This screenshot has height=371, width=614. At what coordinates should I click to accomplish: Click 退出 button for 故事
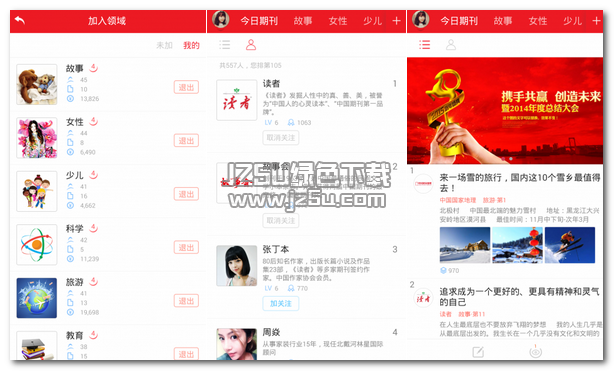click(x=186, y=87)
